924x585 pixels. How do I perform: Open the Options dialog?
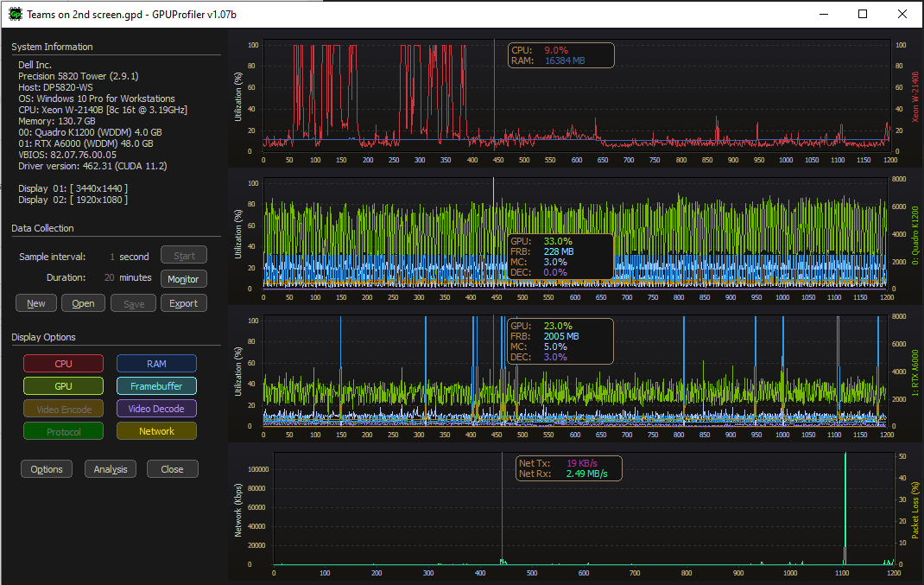click(x=47, y=469)
